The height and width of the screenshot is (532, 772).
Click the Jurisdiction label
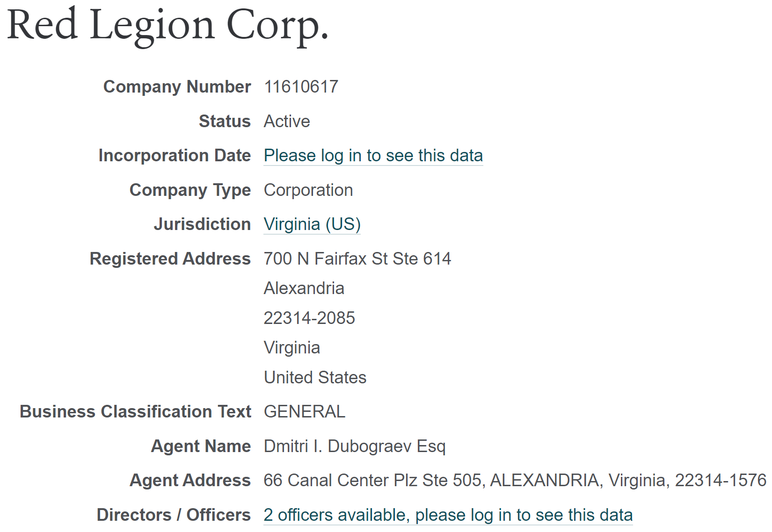[x=202, y=224]
